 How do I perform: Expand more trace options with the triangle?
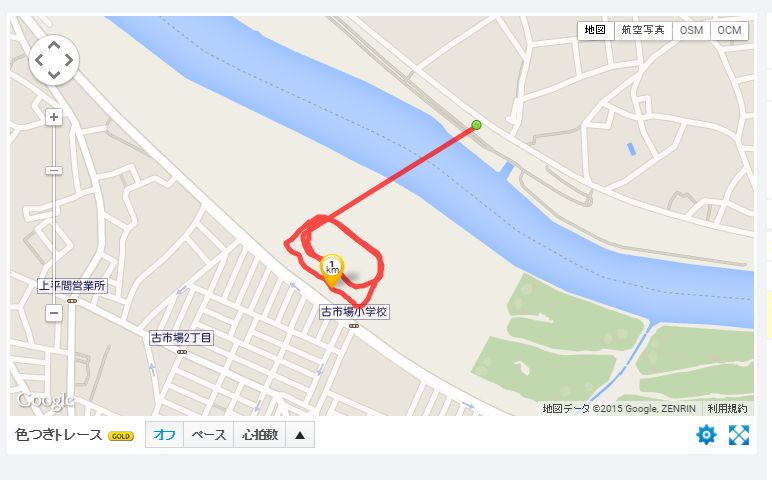click(x=300, y=435)
